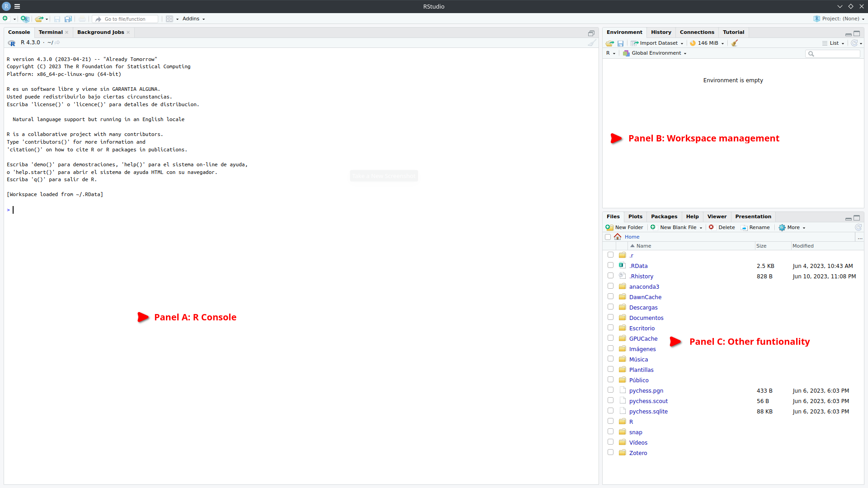Open the Addins dropdown menu

click(x=193, y=19)
